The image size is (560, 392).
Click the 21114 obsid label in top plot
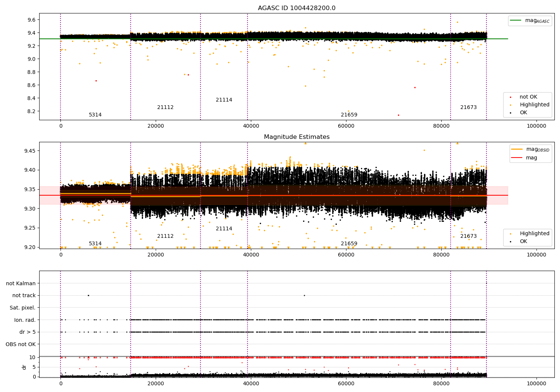pyautogui.click(x=224, y=100)
